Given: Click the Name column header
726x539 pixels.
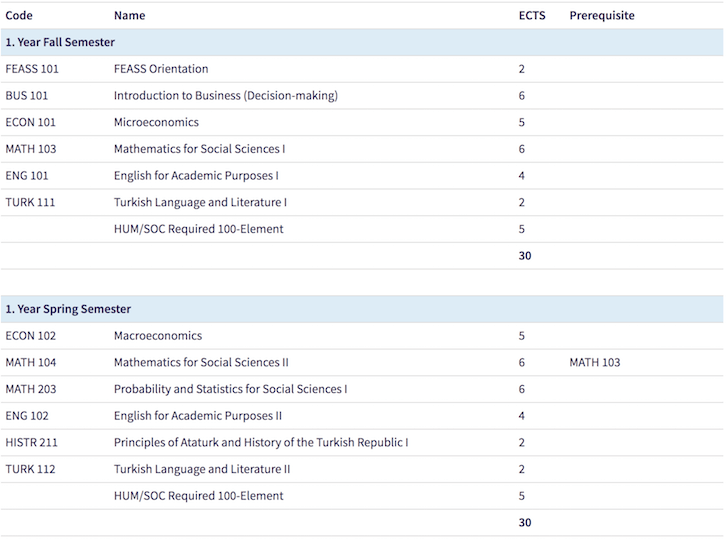Looking at the screenshot, I should point(130,16).
